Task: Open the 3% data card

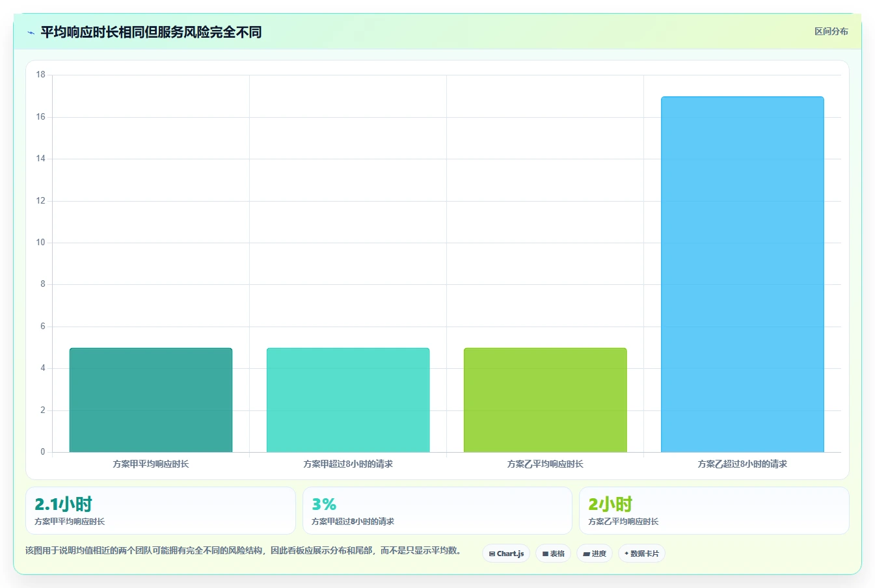Action: click(x=437, y=511)
